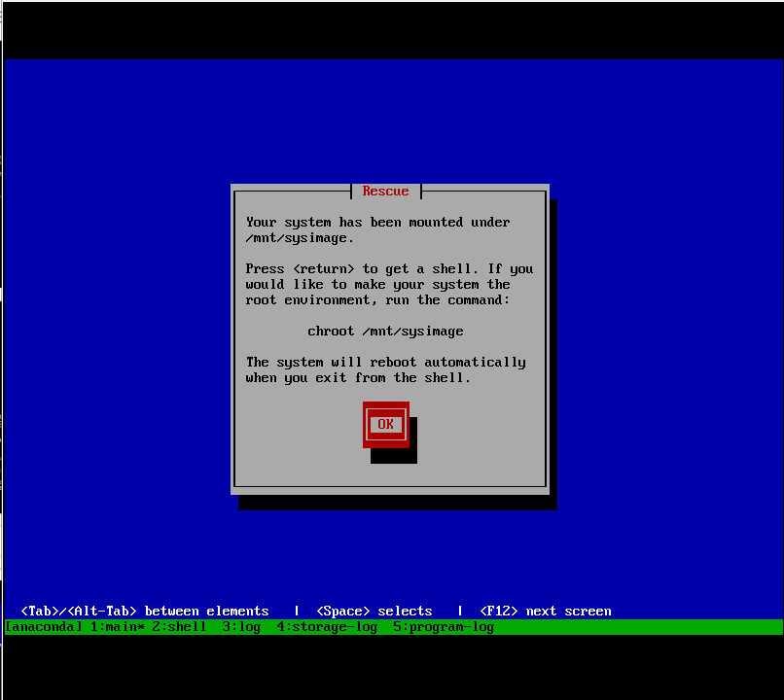
Task: Click '<Tab>/<Alt-Tab> between elements' hint
Action: 145,612
